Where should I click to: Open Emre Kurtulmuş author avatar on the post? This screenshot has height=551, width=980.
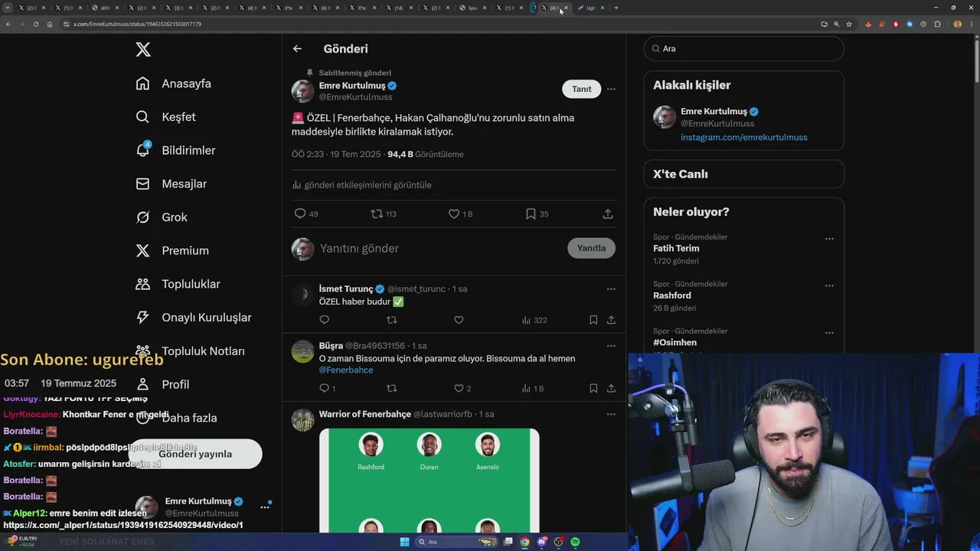[x=303, y=91]
